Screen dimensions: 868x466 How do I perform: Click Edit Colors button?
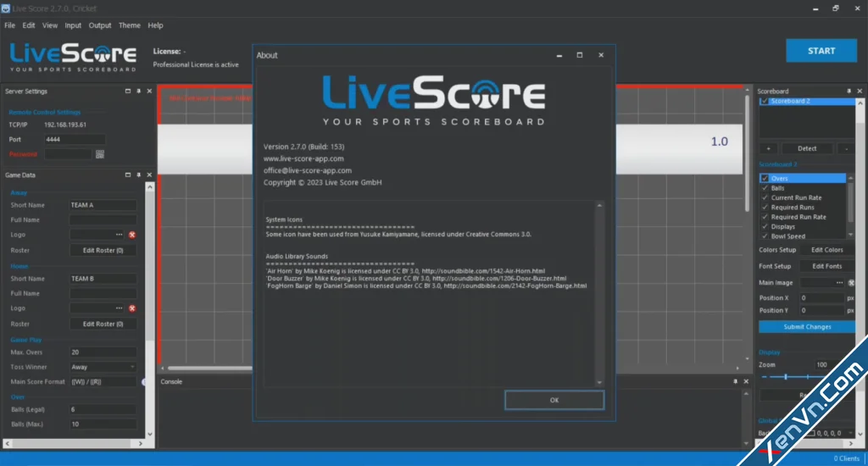click(x=827, y=250)
